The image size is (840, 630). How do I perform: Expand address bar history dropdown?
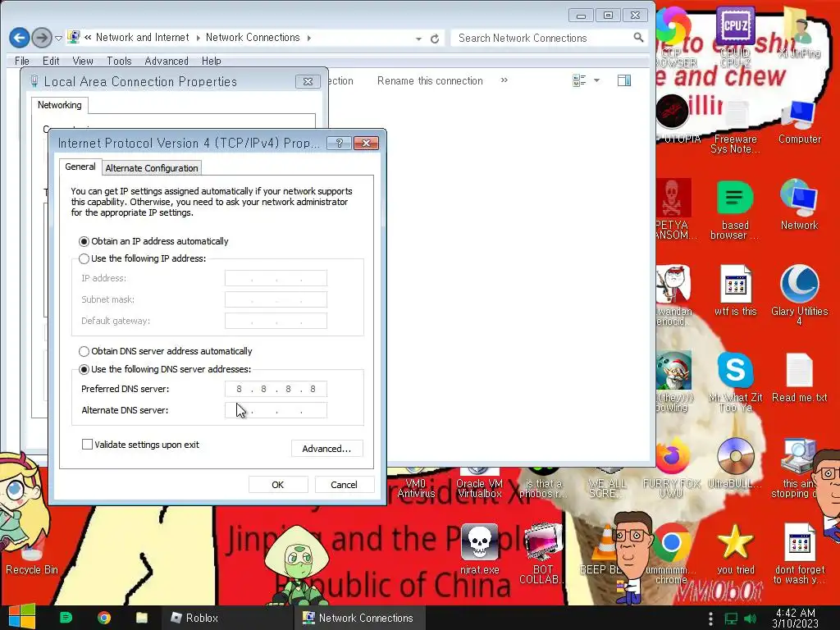pos(418,39)
